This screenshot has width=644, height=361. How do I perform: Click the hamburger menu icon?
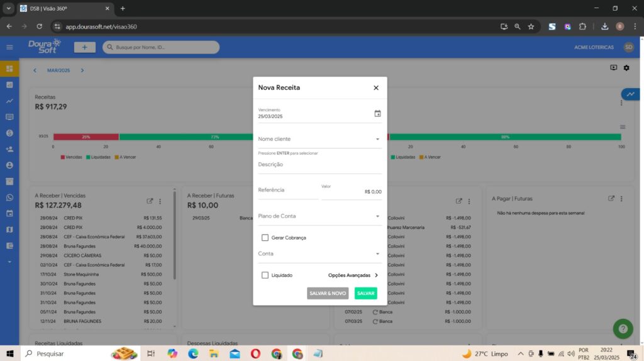[9, 47]
